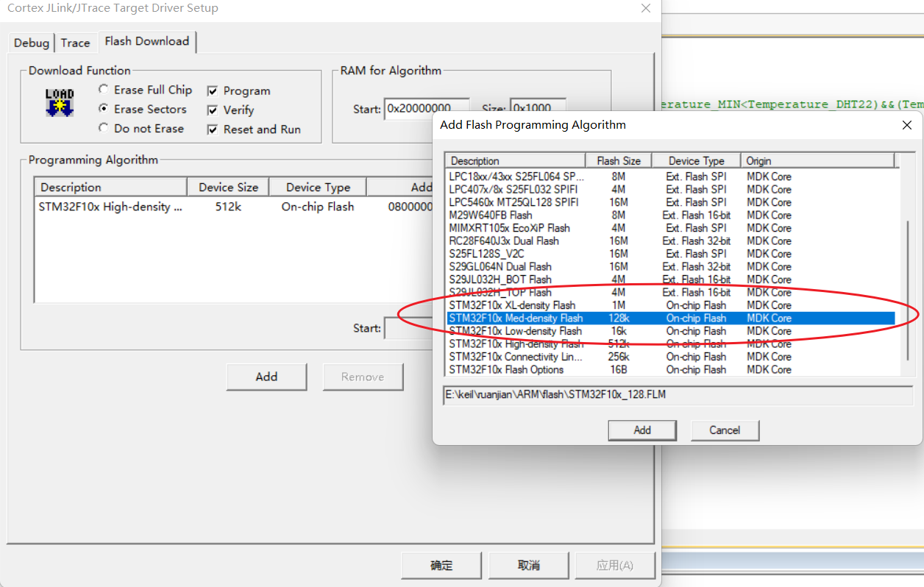The image size is (924, 587).
Task: Click Cancel in the algorithm picker dialog
Action: (x=725, y=430)
